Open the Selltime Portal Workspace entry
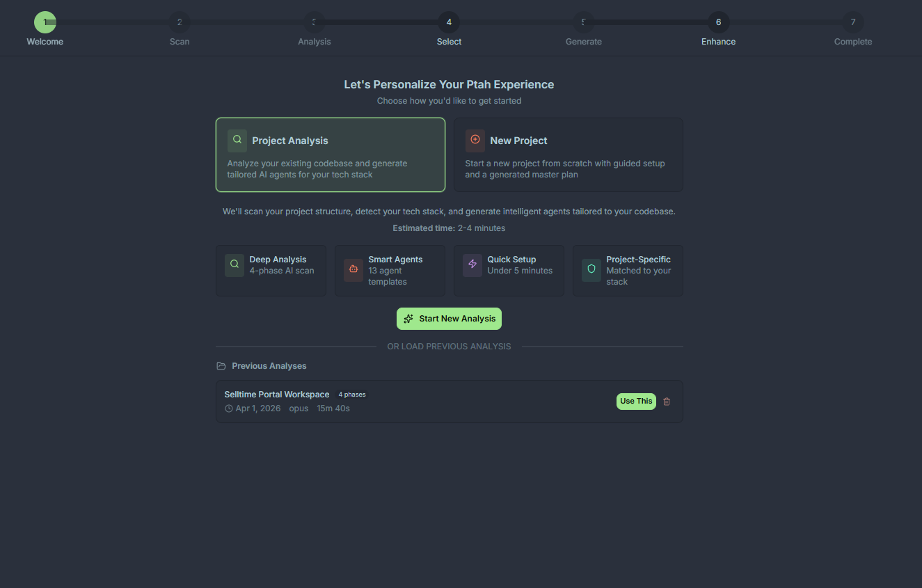Image resolution: width=922 pixels, height=588 pixels. click(276, 394)
